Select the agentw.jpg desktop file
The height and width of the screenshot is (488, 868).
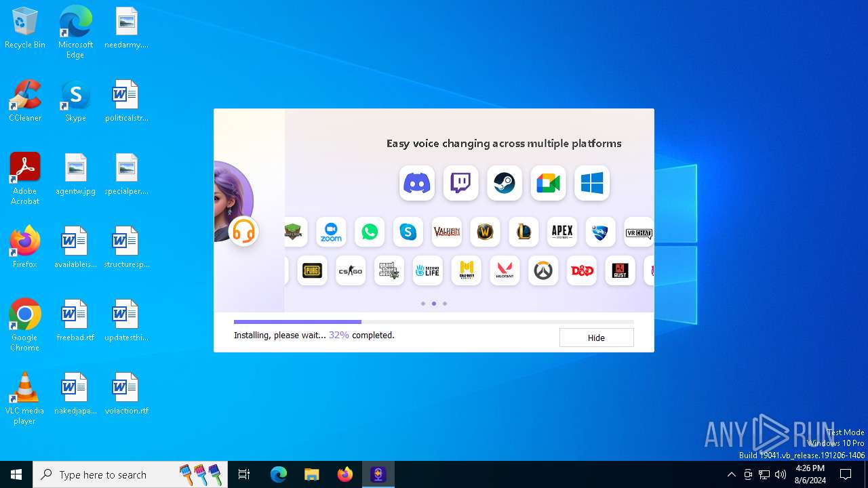click(x=75, y=174)
